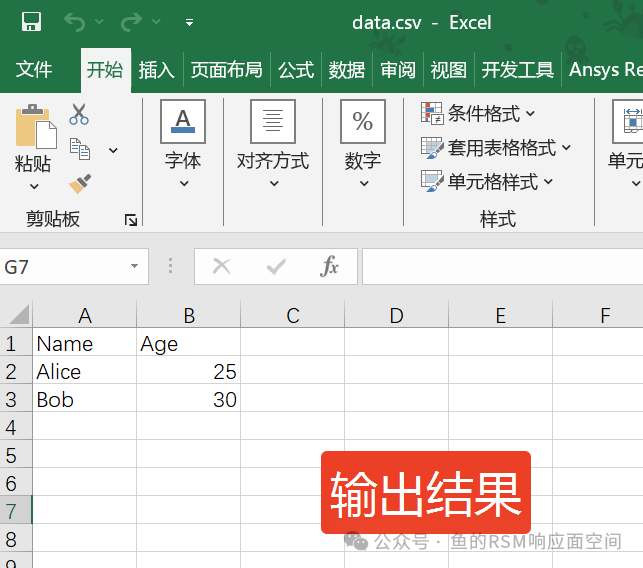Open the Redo history dropdown arrow
Image resolution: width=643 pixels, height=568 pixels.
tap(156, 21)
